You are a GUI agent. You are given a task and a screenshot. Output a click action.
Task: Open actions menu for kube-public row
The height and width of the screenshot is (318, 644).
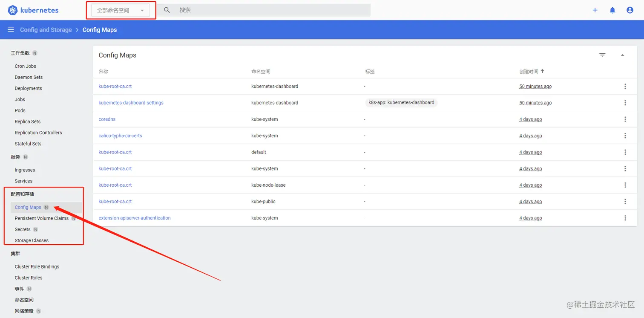click(625, 202)
